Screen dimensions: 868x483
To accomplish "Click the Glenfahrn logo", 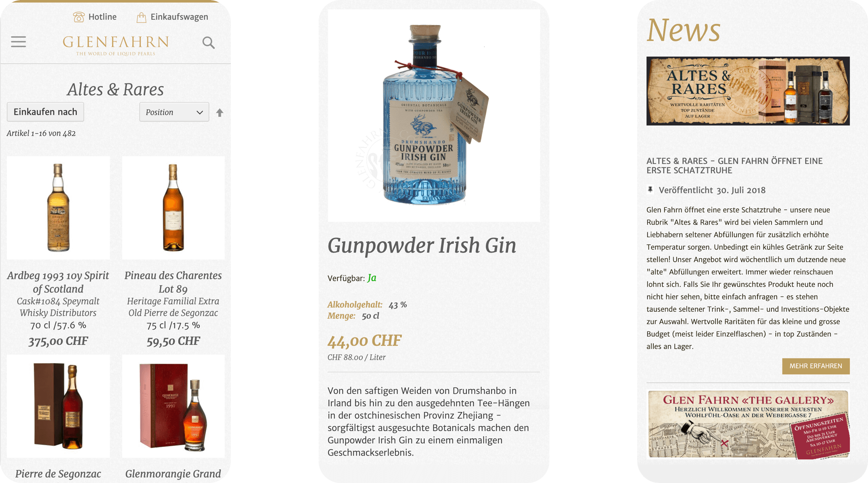I will tap(116, 46).
